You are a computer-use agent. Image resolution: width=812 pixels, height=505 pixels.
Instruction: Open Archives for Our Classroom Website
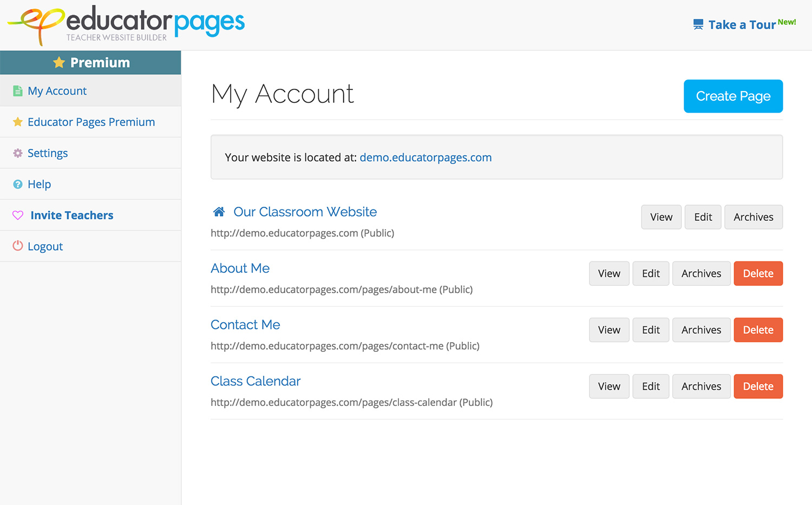pos(754,217)
